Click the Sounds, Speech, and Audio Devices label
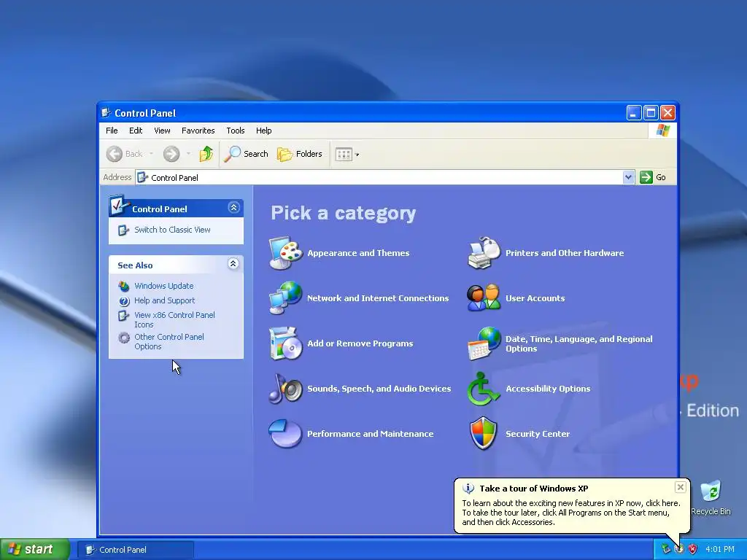The image size is (747, 560). pos(379,389)
